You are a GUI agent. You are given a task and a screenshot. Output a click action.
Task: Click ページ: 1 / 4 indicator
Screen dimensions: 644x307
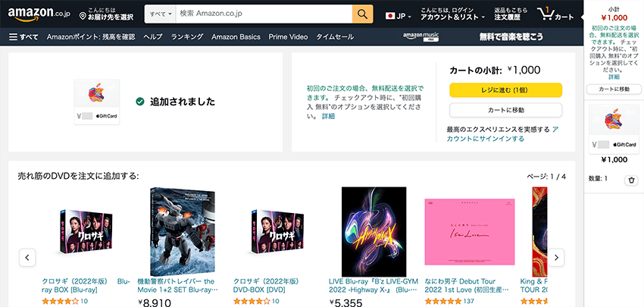(546, 177)
